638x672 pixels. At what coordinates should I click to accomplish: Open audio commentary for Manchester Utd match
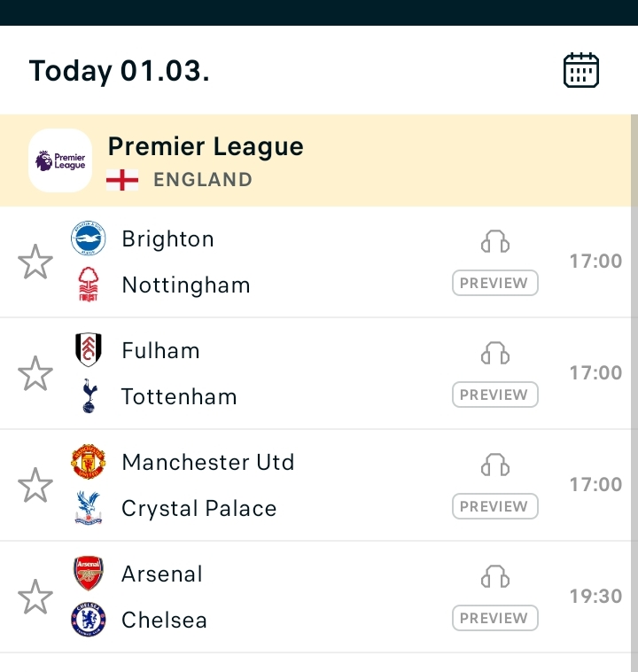(495, 465)
